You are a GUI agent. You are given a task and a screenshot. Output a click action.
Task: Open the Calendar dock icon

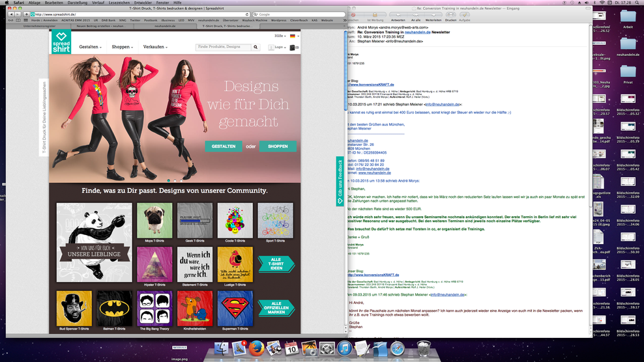291,349
